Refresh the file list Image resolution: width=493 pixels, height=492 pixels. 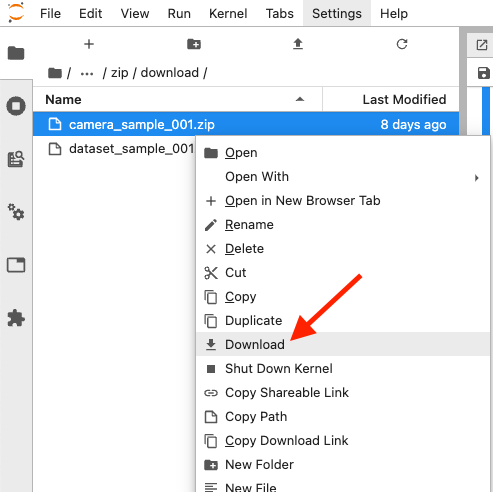tap(402, 44)
